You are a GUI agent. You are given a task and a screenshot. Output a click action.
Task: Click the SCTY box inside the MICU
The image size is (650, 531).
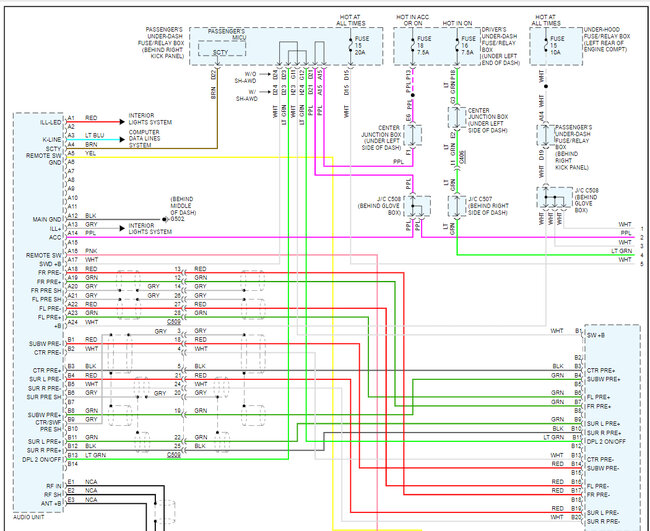click(x=221, y=50)
